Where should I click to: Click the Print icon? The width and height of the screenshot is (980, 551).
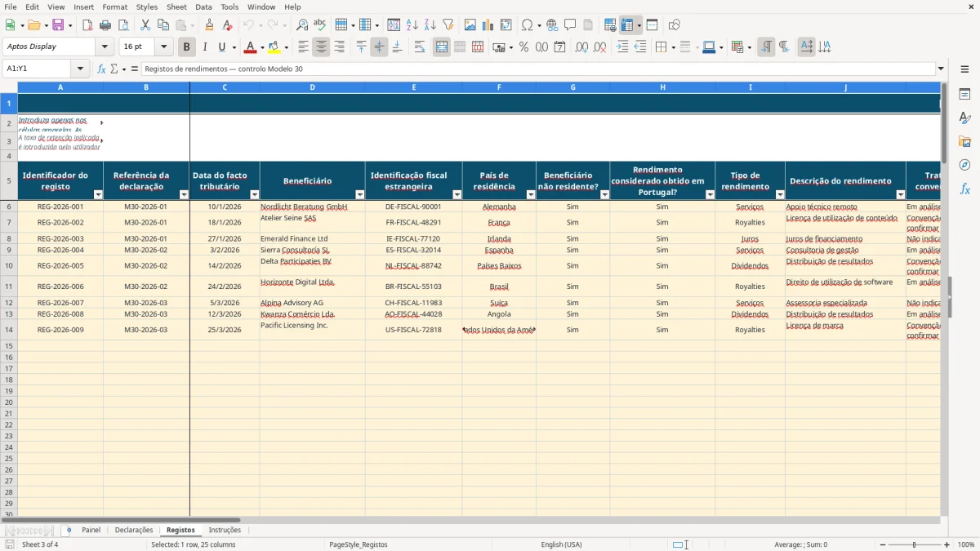coord(105,25)
